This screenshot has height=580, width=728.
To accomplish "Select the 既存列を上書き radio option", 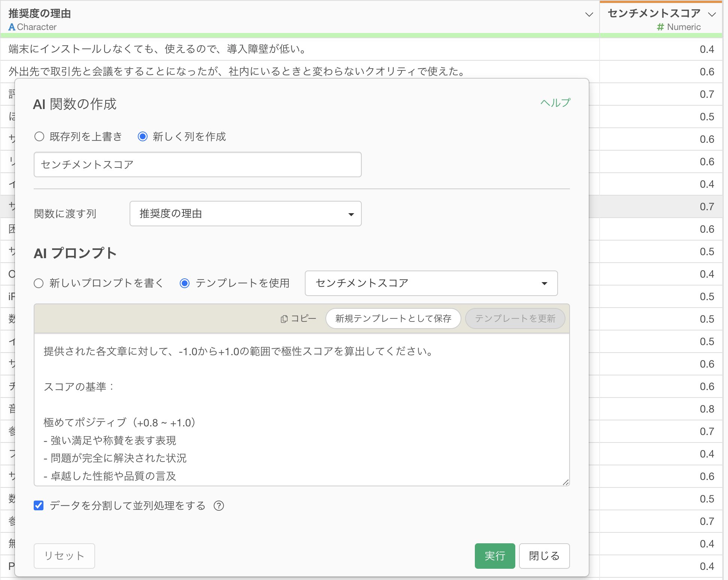I will (x=39, y=137).
